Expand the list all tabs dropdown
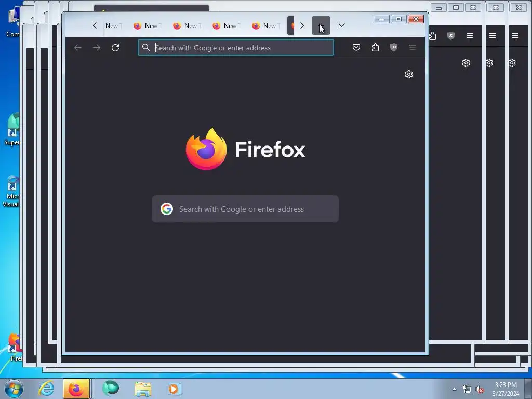Screen dimensions: 532x399 point(342,25)
